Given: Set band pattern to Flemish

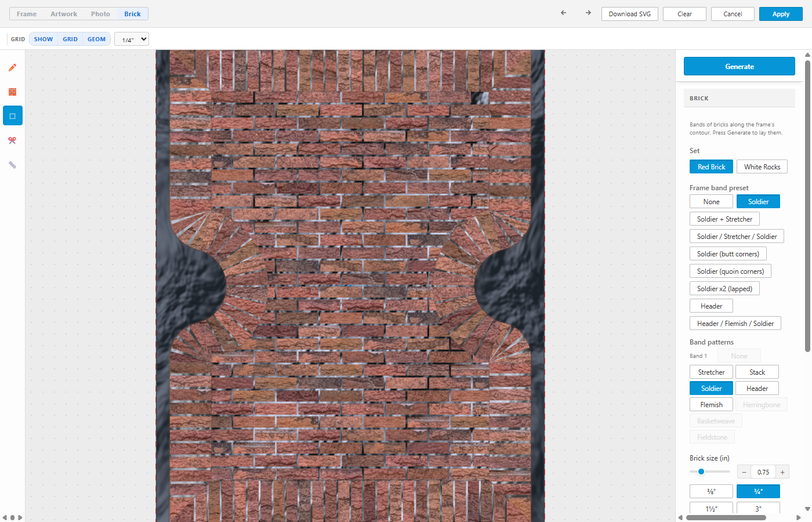Looking at the screenshot, I should click(x=711, y=404).
